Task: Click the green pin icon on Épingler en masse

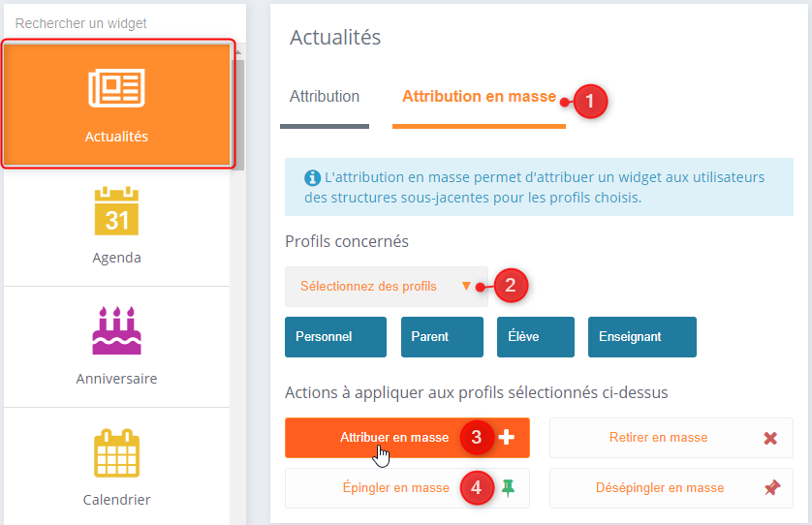Action: pyautogui.click(x=507, y=488)
